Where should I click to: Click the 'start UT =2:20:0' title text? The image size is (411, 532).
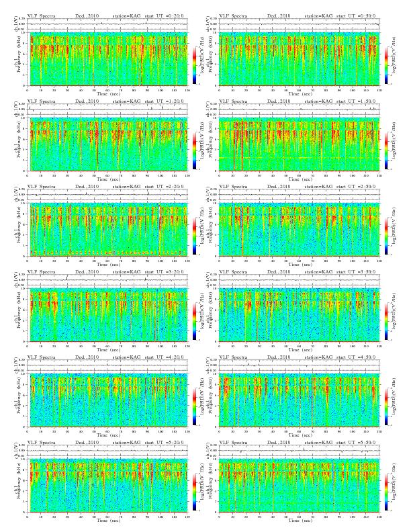[164, 187]
